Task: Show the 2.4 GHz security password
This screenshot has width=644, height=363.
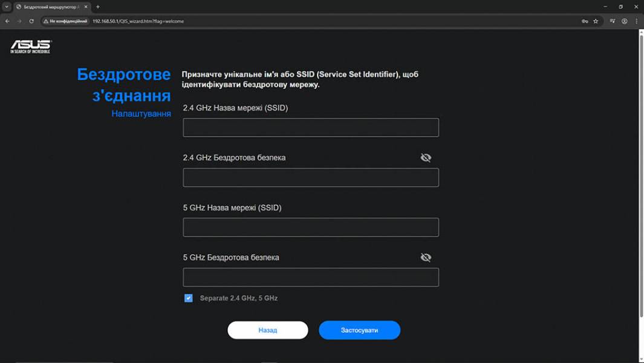Action: [x=426, y=157]
